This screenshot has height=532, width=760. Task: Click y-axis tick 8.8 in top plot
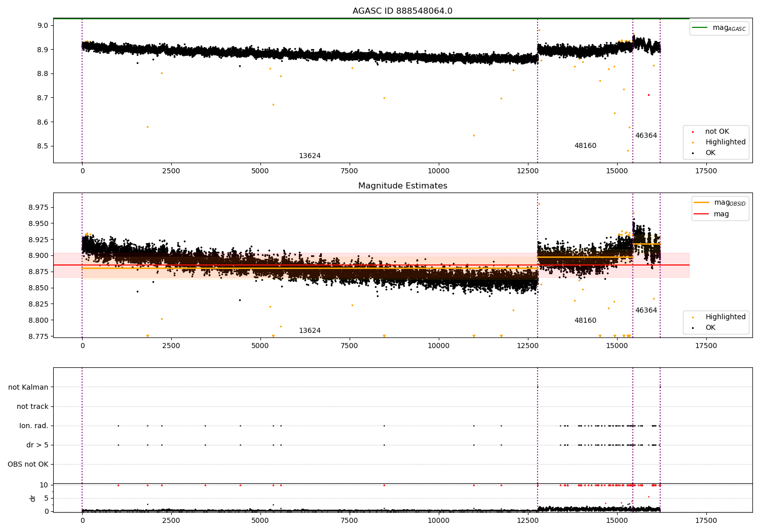click(44, 74)
